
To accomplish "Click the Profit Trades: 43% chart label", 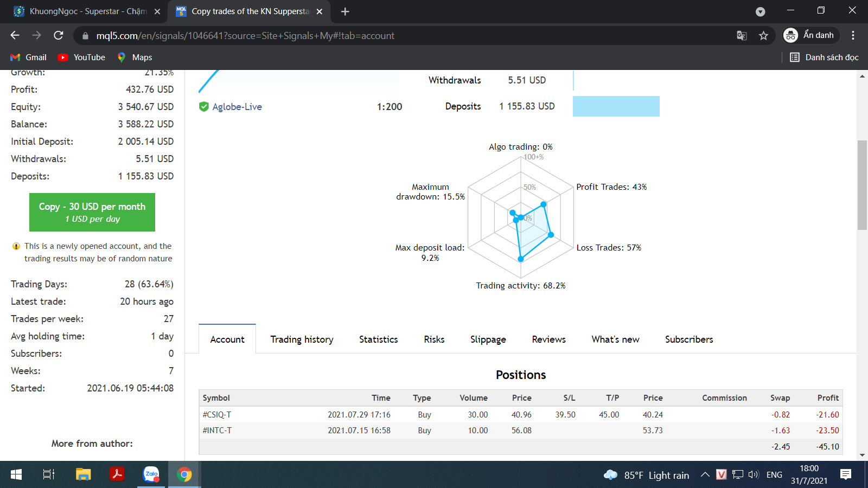I will 611,187.
